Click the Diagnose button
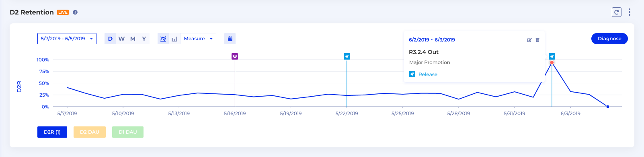 point(609,39)
